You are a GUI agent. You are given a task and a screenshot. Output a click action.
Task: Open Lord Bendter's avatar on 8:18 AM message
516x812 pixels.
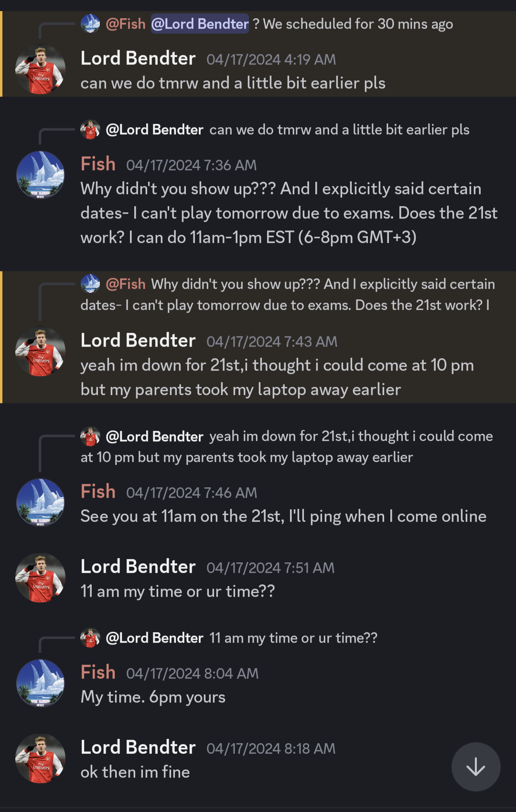[40, 758]
